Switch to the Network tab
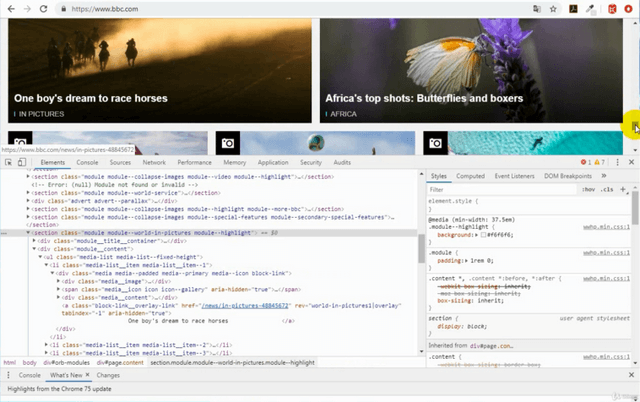Image resolution: width=640 pixels, height=402 pixels. 154,162
